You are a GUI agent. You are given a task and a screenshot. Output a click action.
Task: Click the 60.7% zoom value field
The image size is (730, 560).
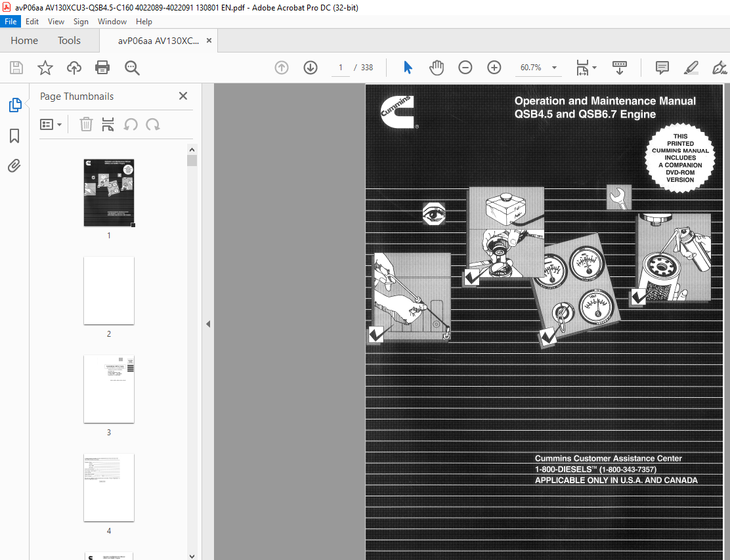pos(530,68)
